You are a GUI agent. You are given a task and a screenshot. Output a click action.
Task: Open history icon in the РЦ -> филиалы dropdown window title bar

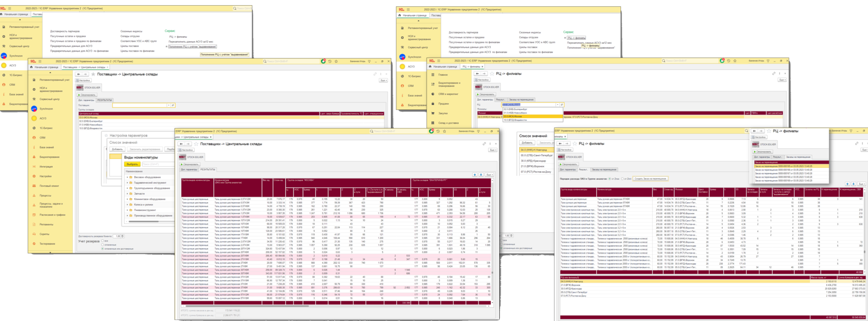[729, 61]
